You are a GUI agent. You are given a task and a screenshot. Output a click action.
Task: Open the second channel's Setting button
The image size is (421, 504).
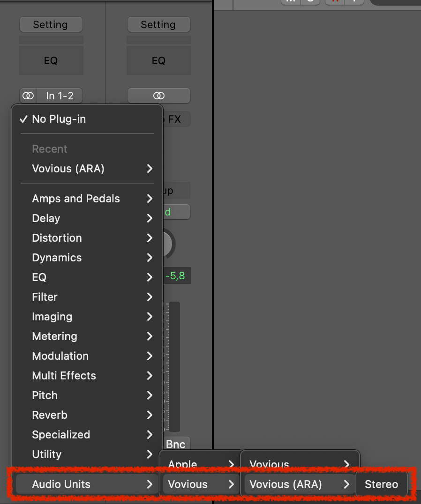[x=158, y=25]
